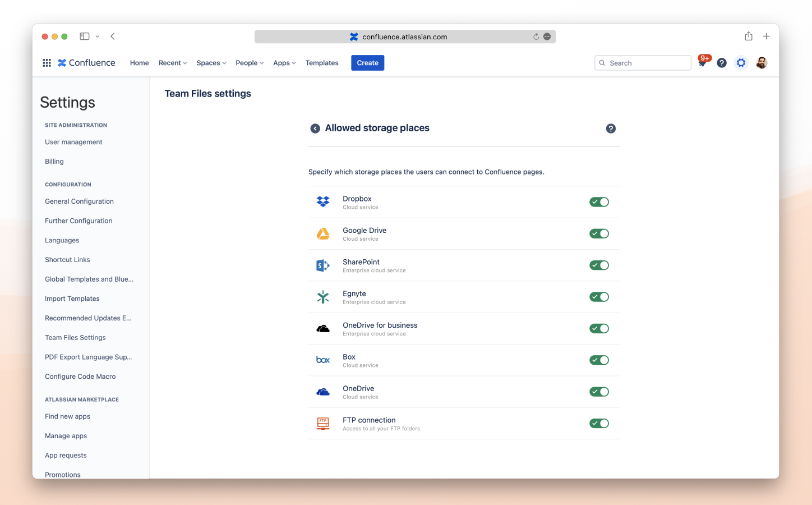Turn off the Egnyte toggle

(x=599, y=297)
